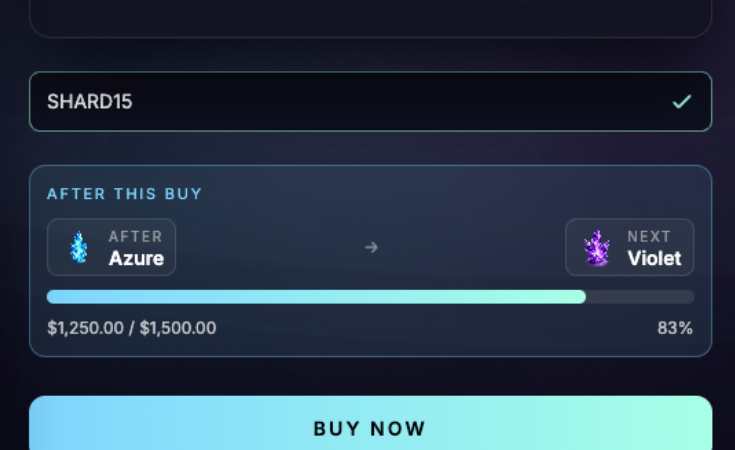Select the "Violet" tier name text

coord(654,258)
